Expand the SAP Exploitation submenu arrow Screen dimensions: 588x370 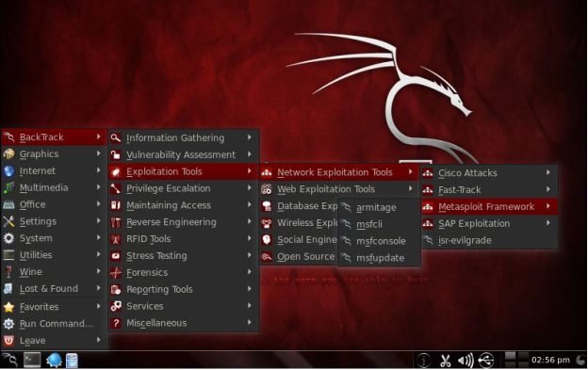coord(548,223)
